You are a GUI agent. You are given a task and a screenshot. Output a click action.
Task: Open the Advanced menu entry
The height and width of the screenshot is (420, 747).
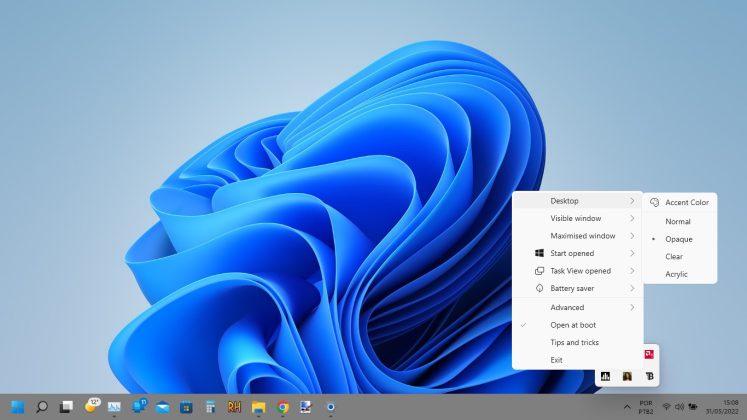[577, 308]
